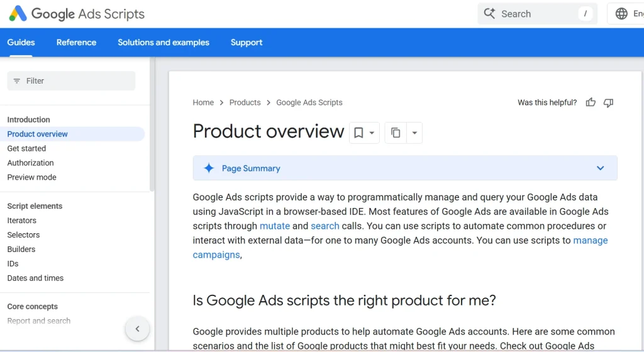Click the Script elements section heading
Viewport: 644px width, 352px height.
pyautogui.click(x=35, y=206)
